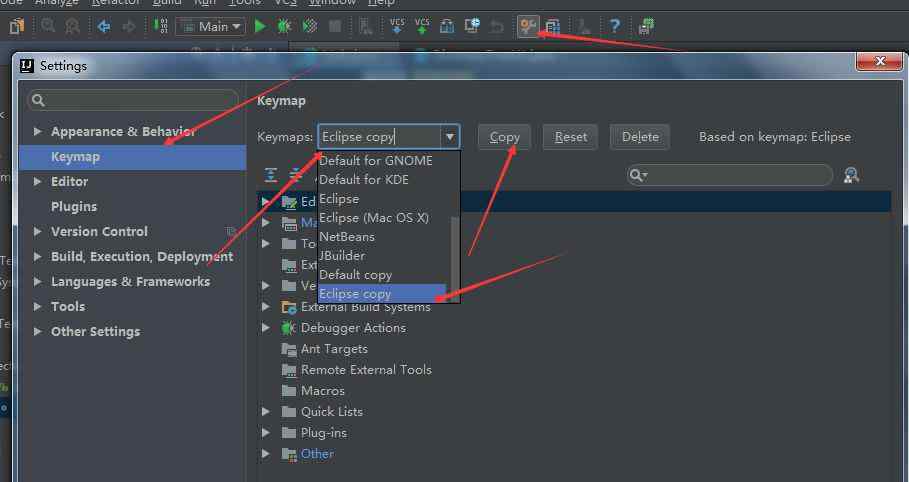The width and height of the screenshot is (909, 482).
Task: Select Macros in the action tree
Action: click(x=322, y=391)
